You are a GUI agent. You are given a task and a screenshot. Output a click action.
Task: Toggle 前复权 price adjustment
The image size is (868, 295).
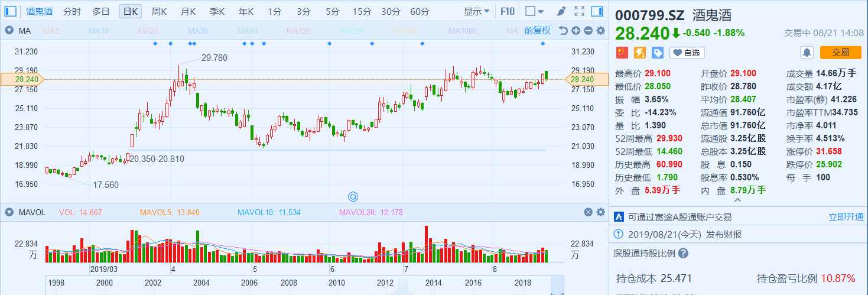click(537, 31)
